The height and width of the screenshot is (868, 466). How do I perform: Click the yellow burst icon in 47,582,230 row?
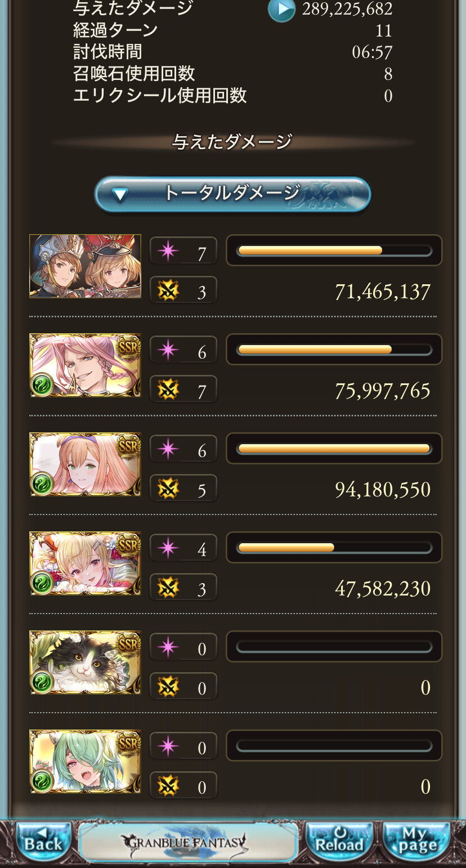(x=168, y=587)
